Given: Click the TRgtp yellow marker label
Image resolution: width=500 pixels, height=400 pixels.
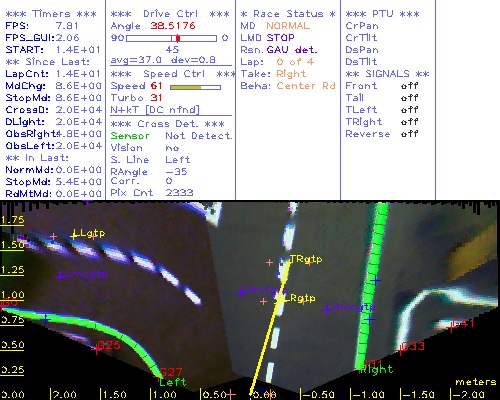Looking at the screenshot, I should pyautogui.click(x=306, y=259).
